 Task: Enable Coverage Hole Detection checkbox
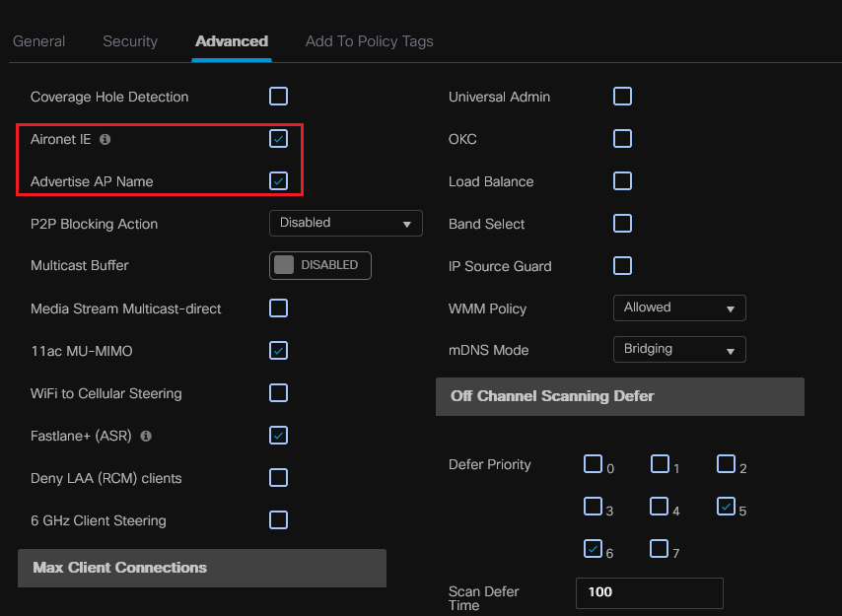(279, 96)
